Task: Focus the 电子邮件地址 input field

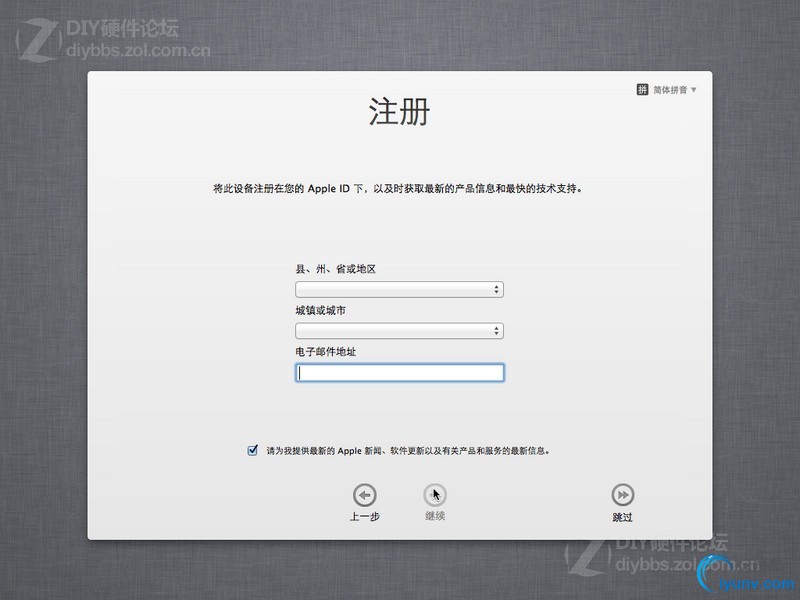Action: (399, 372)
